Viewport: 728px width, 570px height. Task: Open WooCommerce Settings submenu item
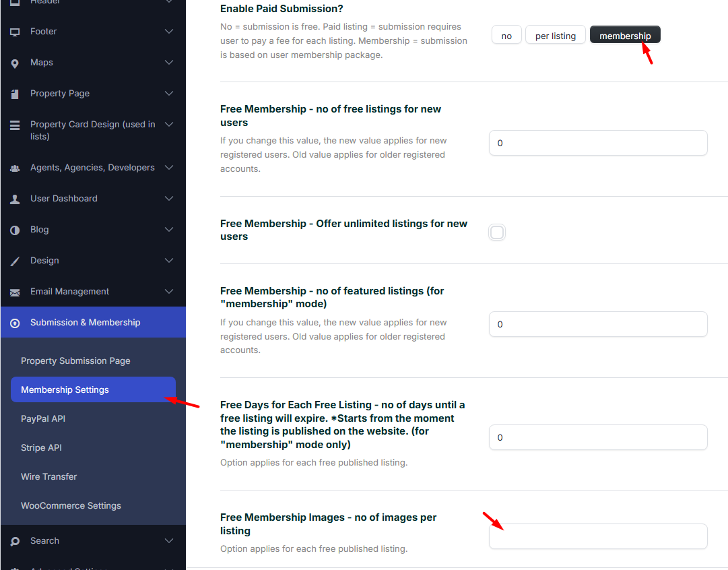(x=71, y=506)
